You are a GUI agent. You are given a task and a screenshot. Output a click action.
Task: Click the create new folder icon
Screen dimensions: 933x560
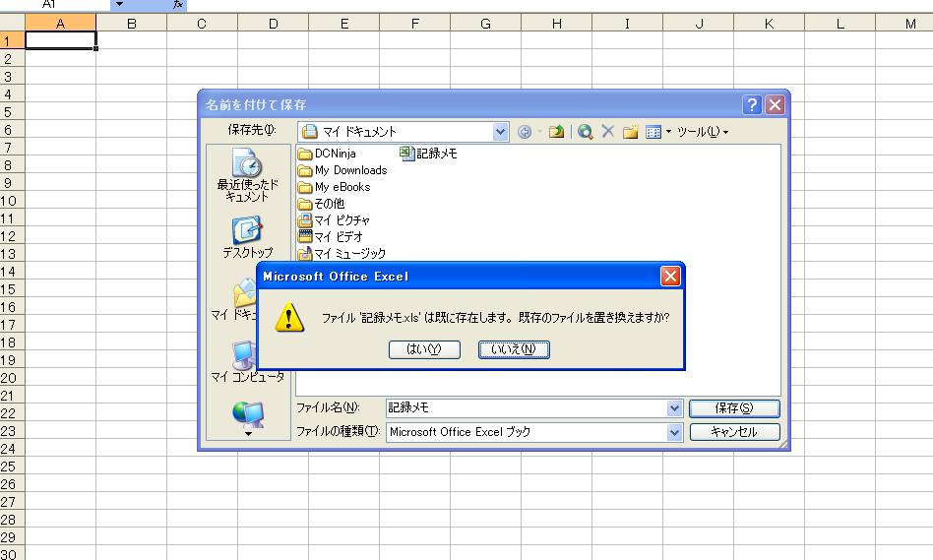pos(630,132)
